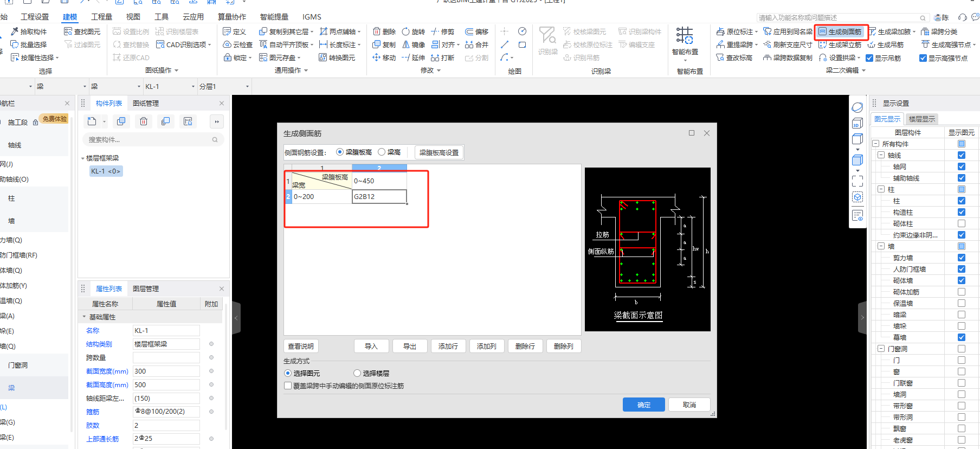Click the 删除列 button
The image size is (980, 449).
[563, 346]
